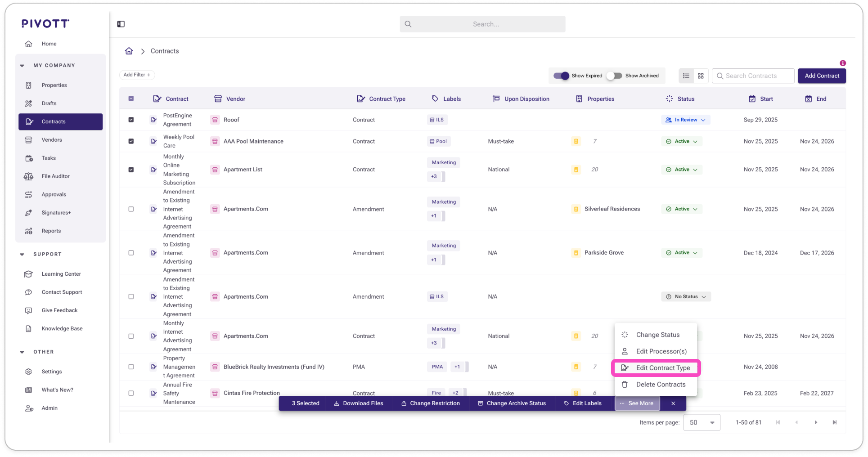Choose Edit Processor(s) from the menu

pyautogui.click(x=656, y=351)
